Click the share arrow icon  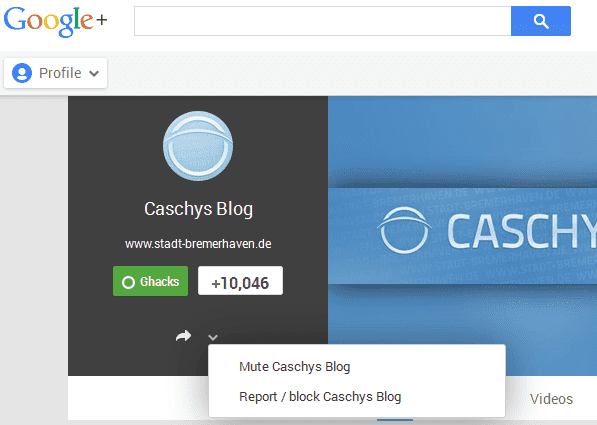tap(184, 336)
